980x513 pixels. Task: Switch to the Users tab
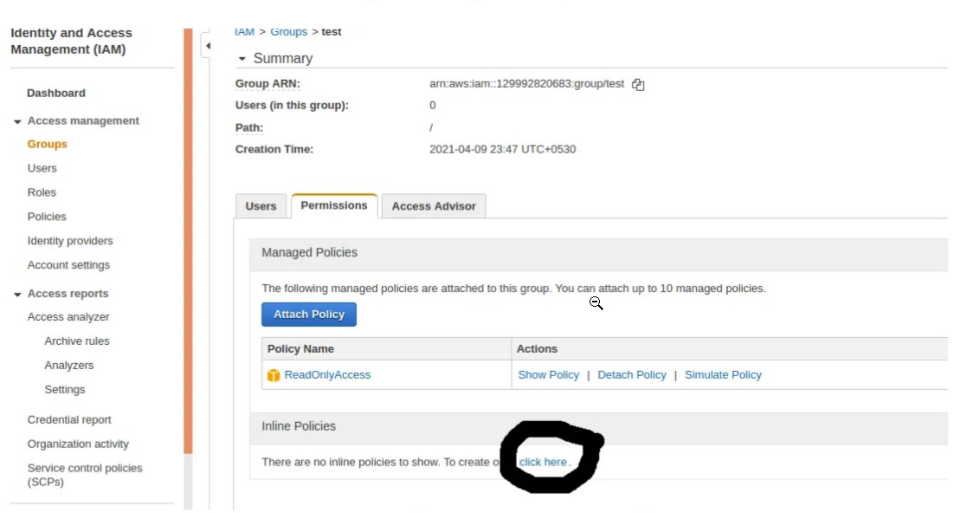click(261, 206)
